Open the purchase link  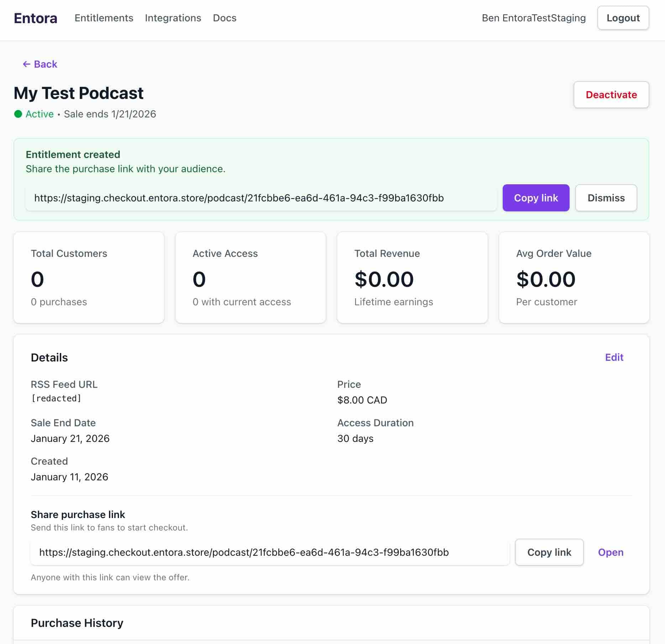pyautogui.click(x=610, y=552)
